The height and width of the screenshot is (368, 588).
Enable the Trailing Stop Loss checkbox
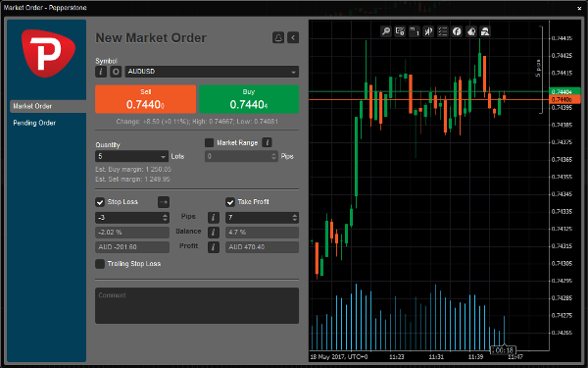click(100, 264)
